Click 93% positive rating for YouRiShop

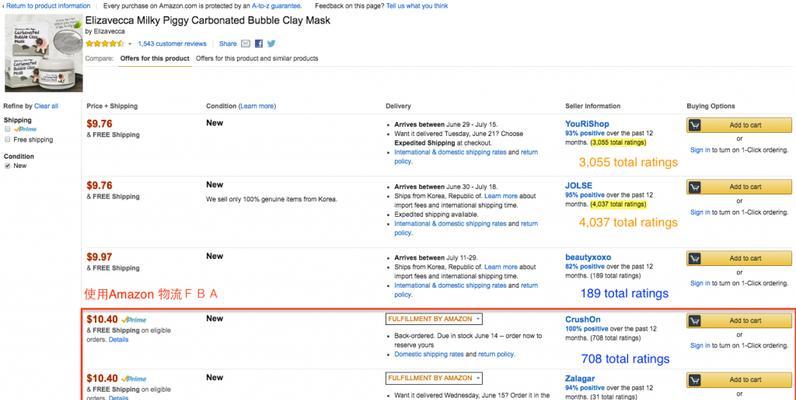pyautogui.click(x=585, y=133)
